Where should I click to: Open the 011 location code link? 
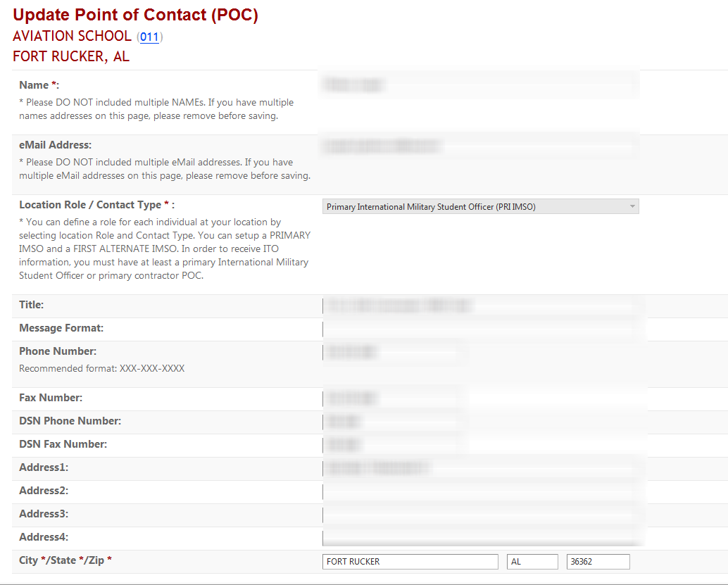pos(149,37)
